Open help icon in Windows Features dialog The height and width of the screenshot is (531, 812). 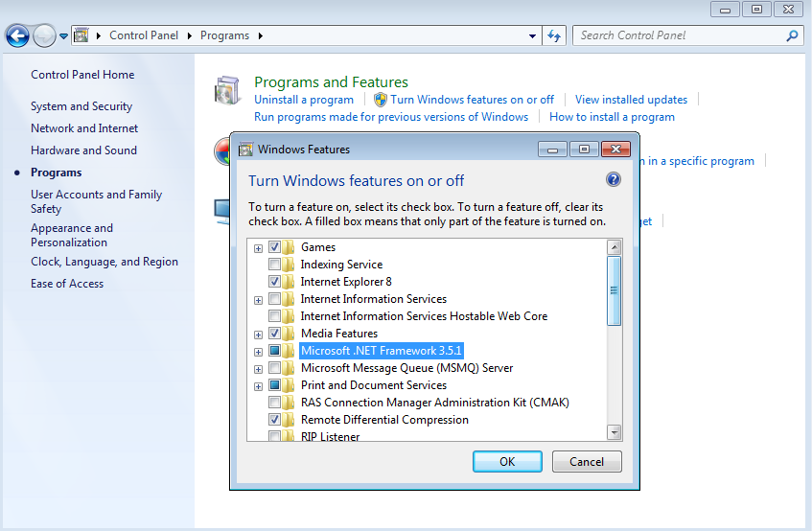point(614,179)
